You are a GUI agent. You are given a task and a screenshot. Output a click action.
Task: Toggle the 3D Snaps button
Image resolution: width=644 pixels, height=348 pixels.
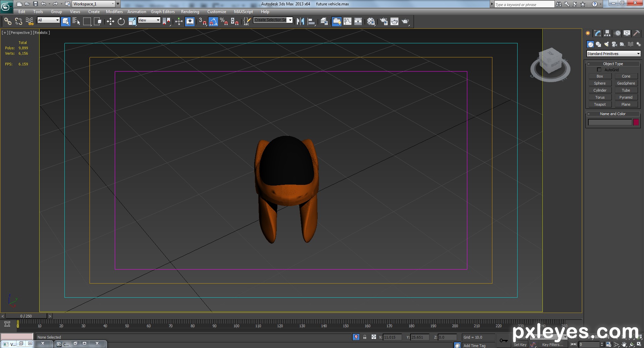pyautogui.click(x=203, y=21)
